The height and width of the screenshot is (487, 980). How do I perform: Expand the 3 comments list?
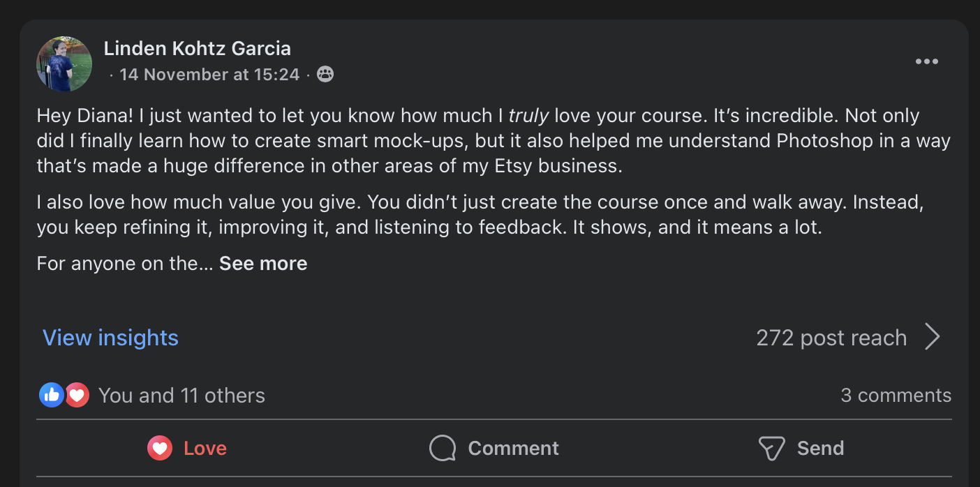[x=896, y=396]
